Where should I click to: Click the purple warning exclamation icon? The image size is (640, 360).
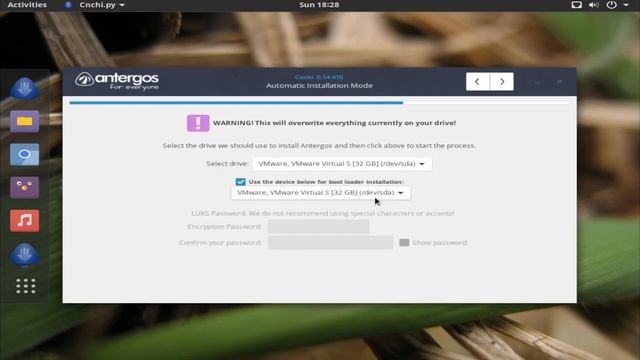[x=198, y=123]
